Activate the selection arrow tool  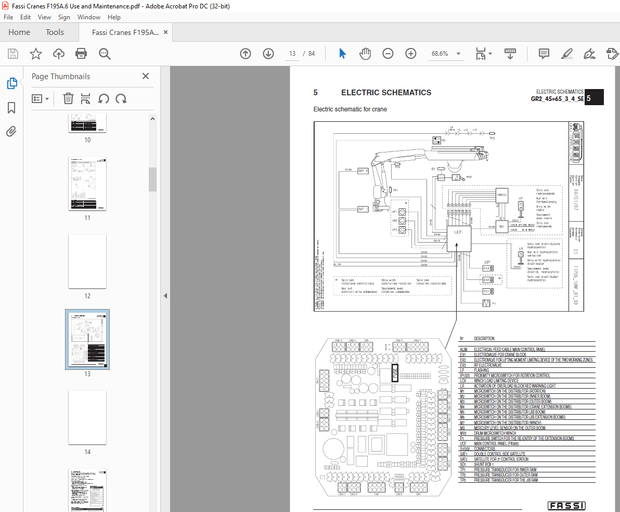click(342, 54)
